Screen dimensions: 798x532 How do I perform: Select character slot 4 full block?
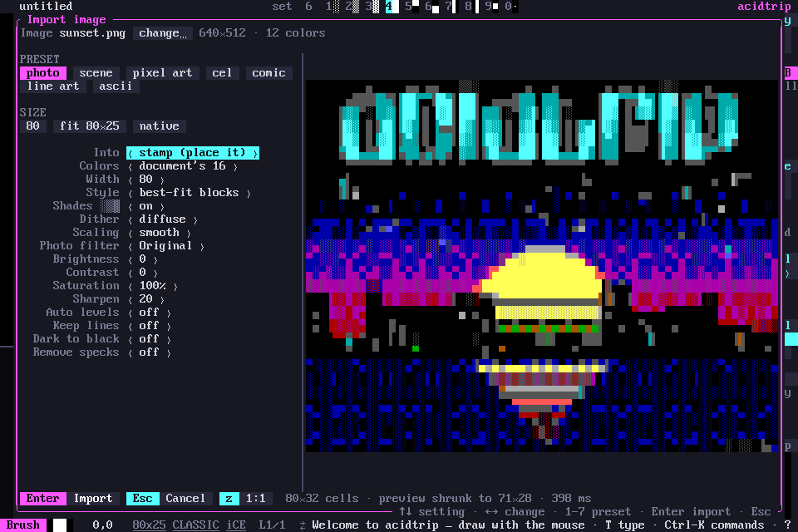pyautogui.click(x=392, y=7)
